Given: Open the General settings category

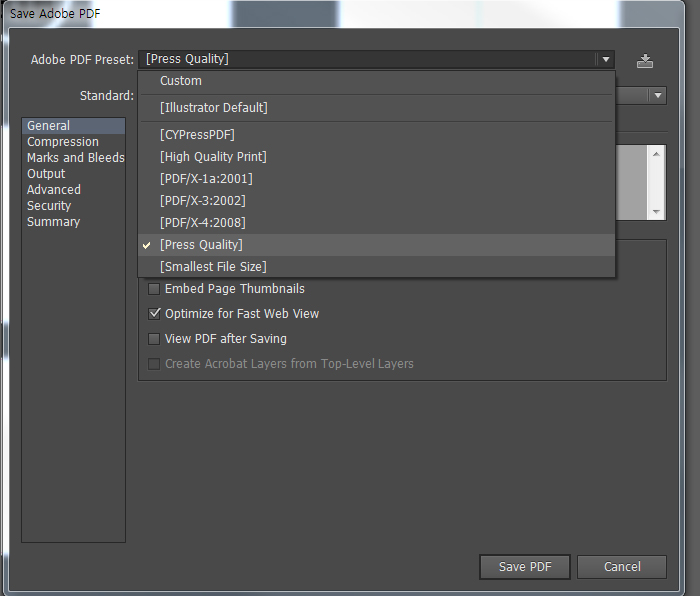Looking at the screenshot, I should pos(73,126).
